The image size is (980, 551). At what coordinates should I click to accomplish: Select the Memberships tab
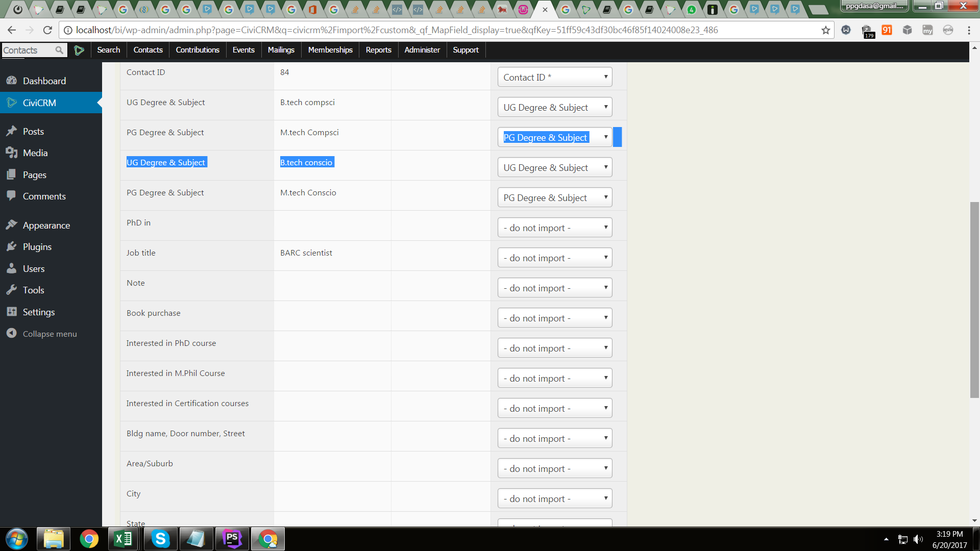(330, 49)
